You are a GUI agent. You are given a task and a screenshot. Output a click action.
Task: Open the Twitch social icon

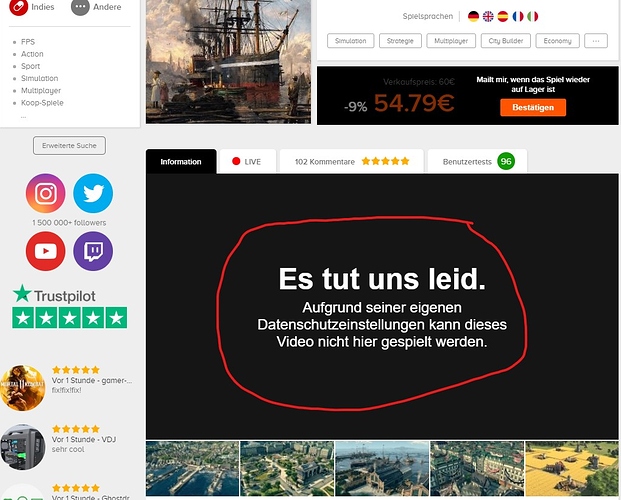tap(93, 251)
